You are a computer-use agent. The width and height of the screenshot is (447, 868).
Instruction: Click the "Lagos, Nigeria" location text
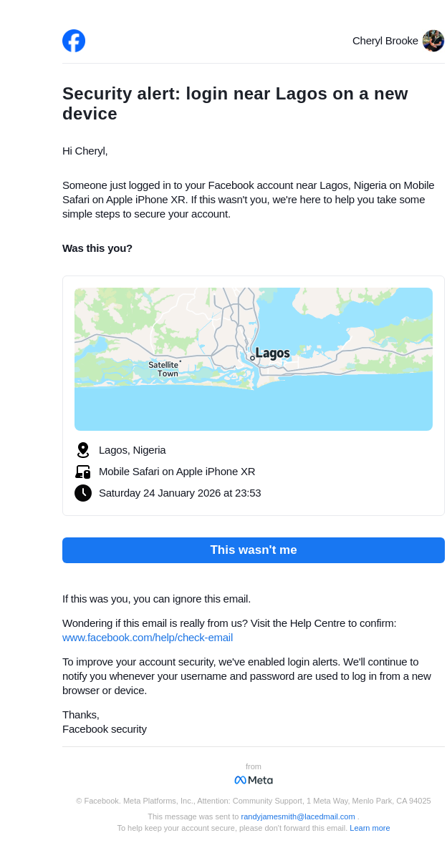click(x=133, y=450)
